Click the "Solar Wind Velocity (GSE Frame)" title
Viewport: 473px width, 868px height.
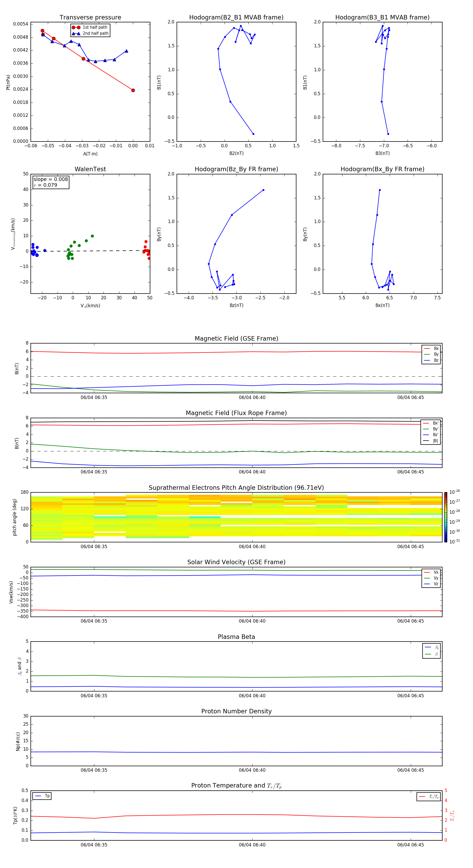point(236,562)
